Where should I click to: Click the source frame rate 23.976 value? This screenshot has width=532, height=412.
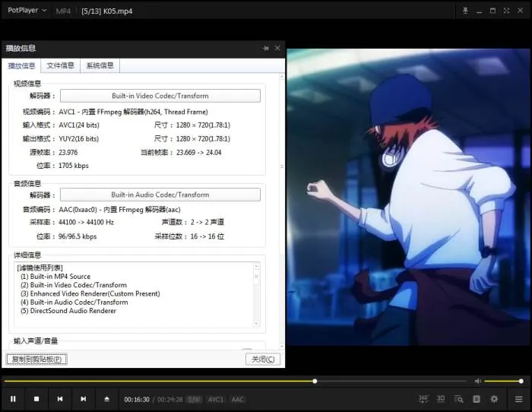point(68,152)
